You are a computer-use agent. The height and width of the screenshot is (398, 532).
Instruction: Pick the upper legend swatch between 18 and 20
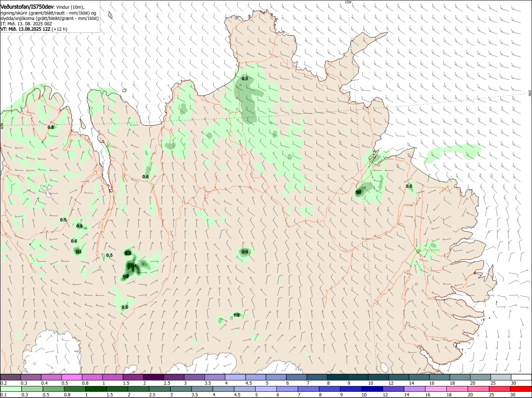pyautogui.click(x=460, y=377)
